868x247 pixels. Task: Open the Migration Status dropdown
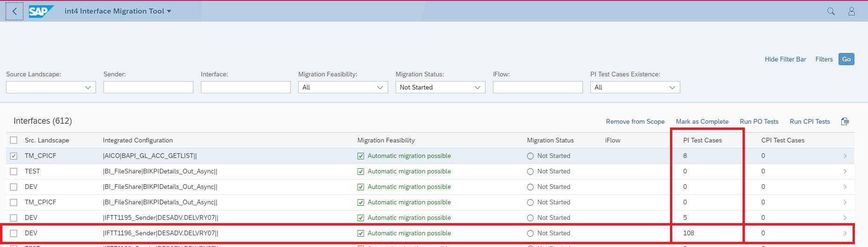point(477,88)
